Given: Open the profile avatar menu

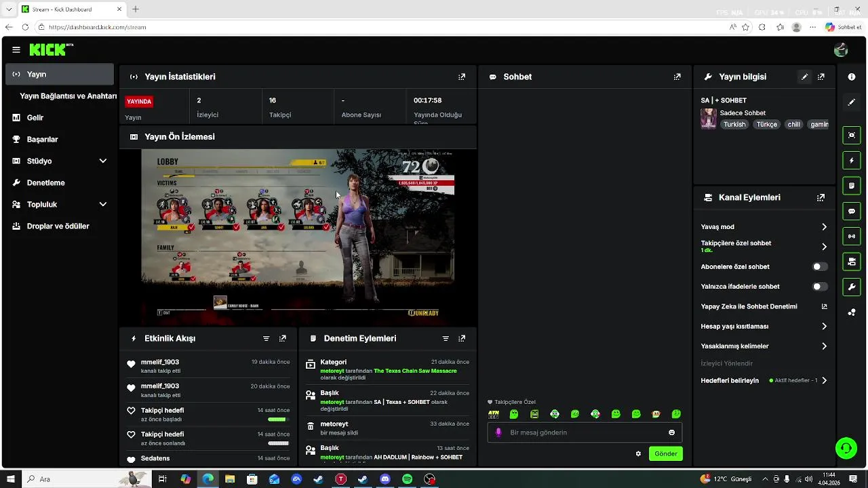Looking at the screenshot, I should click(x=841, y=49).
